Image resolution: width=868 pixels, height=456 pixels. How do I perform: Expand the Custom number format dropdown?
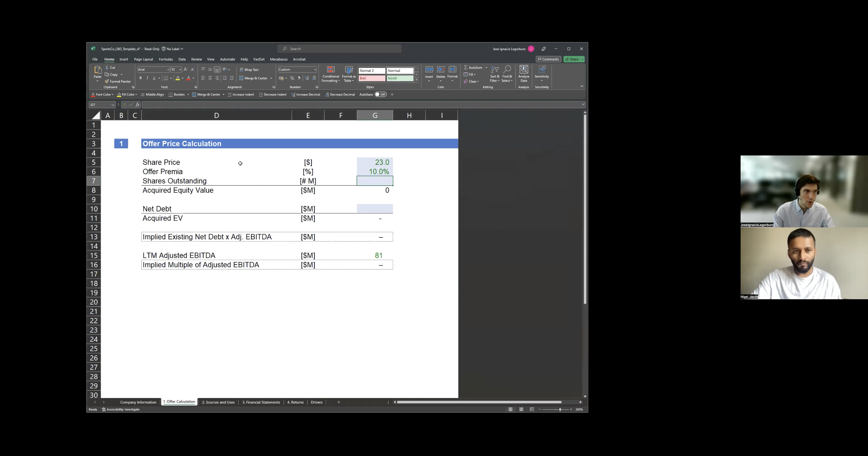315,70
